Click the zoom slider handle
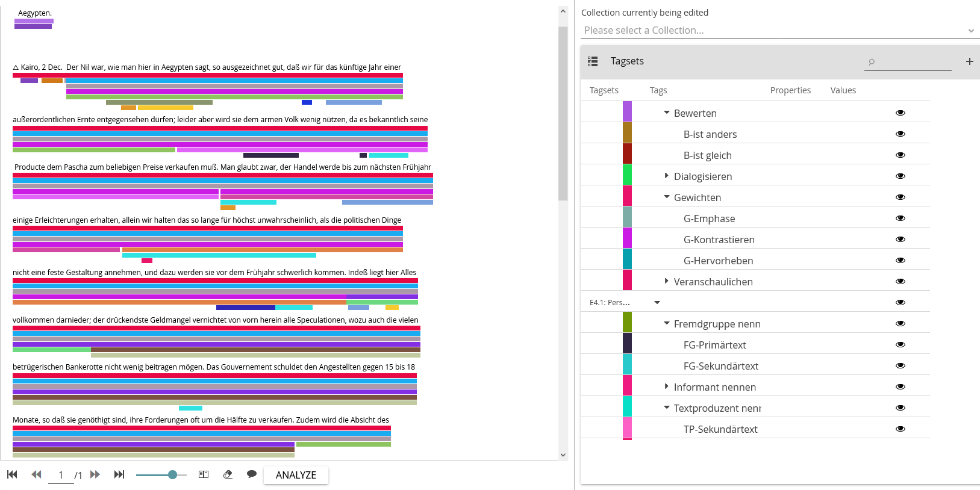Screen dimensions: 980x490 173,474
